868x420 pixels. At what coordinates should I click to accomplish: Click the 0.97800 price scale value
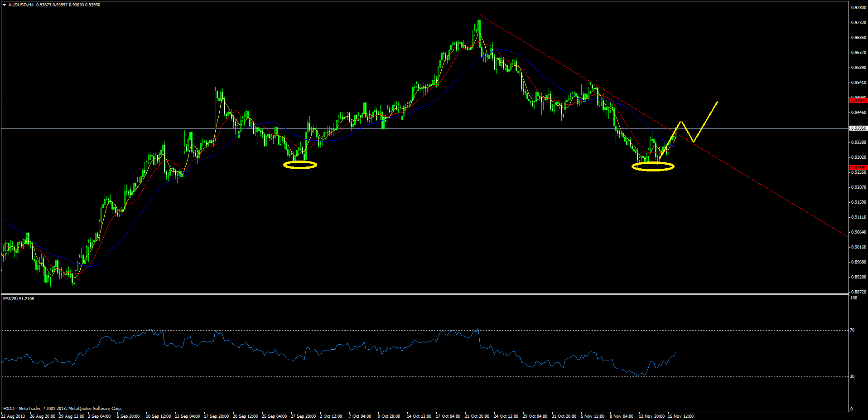pos(859,8)
